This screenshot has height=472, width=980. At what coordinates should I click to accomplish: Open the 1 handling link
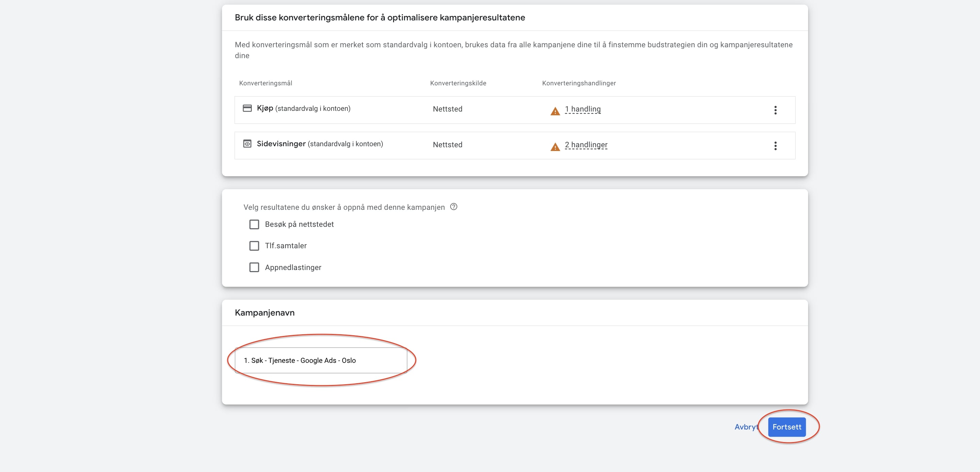pos(583,109)
